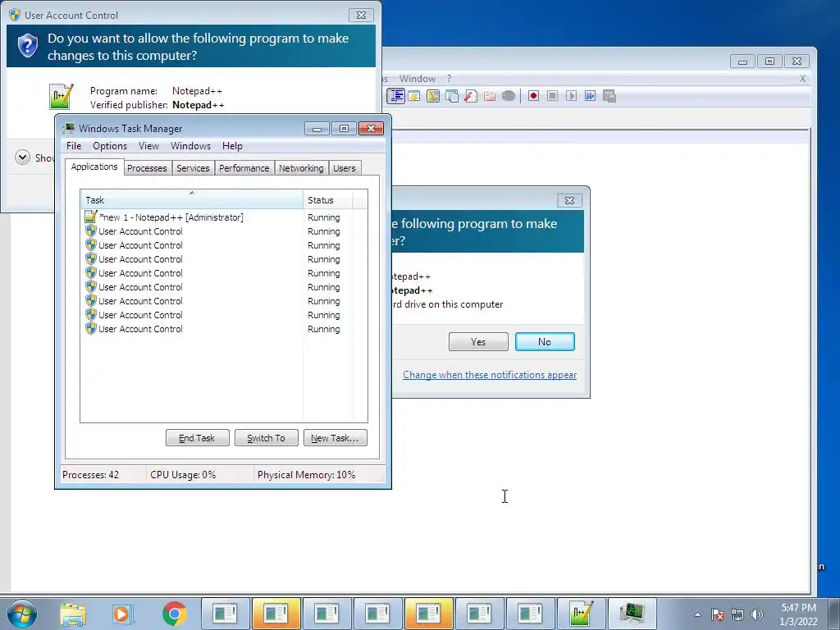Select the Applications tab
Screen dimensions: 840x630
point(94,167)
